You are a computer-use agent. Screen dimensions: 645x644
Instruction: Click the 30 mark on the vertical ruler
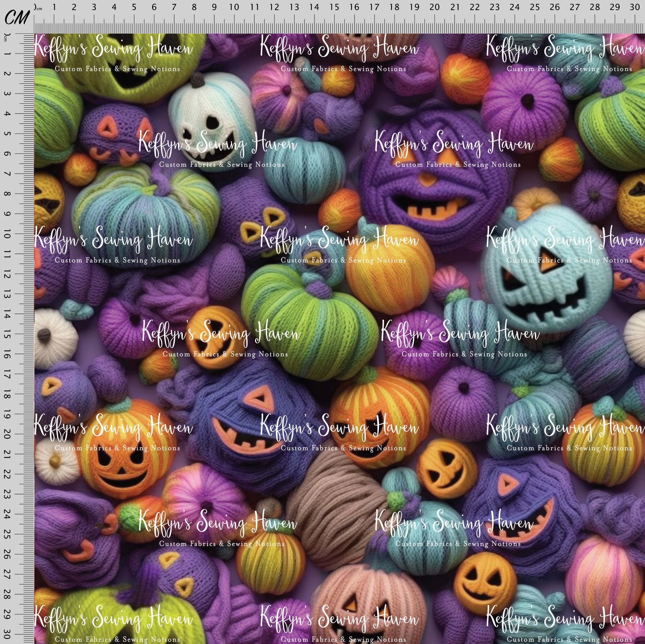pos(7,634)
